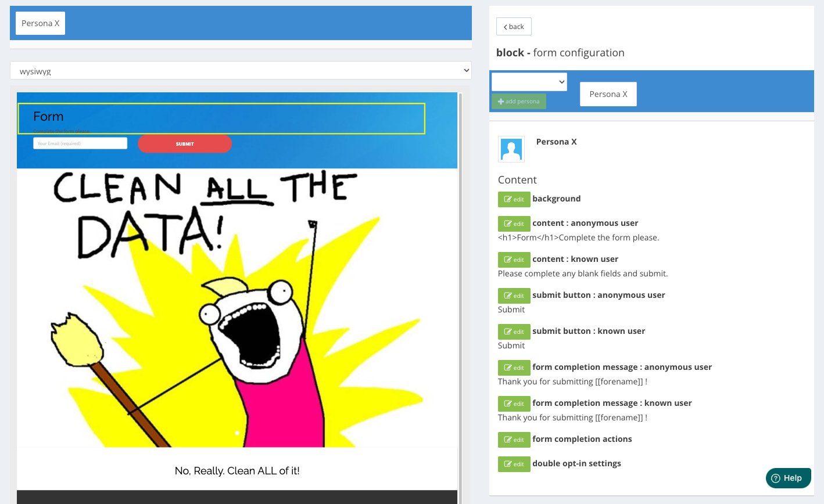Viewport: 824px width, 504px height.
Task: Click the '<h1>Form</h1>Complete the form please.' text
Action: point(578,237)
